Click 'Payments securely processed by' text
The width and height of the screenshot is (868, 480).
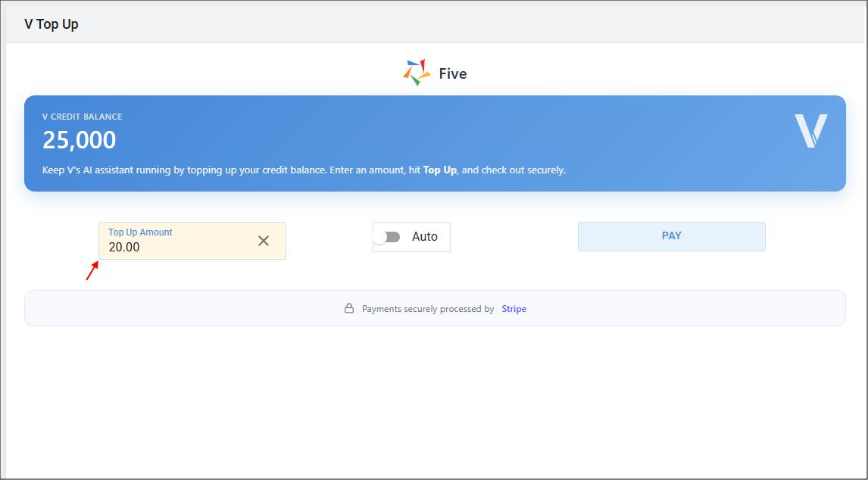pyautogui.click(x=428, y=309)
